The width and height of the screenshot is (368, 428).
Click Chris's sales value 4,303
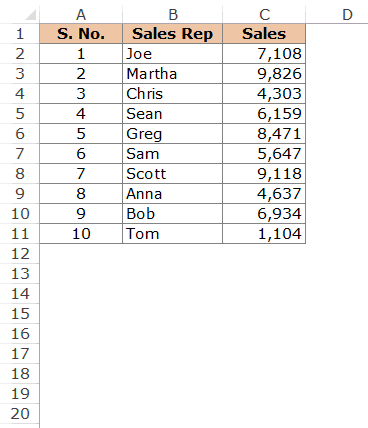coord(264,94)
